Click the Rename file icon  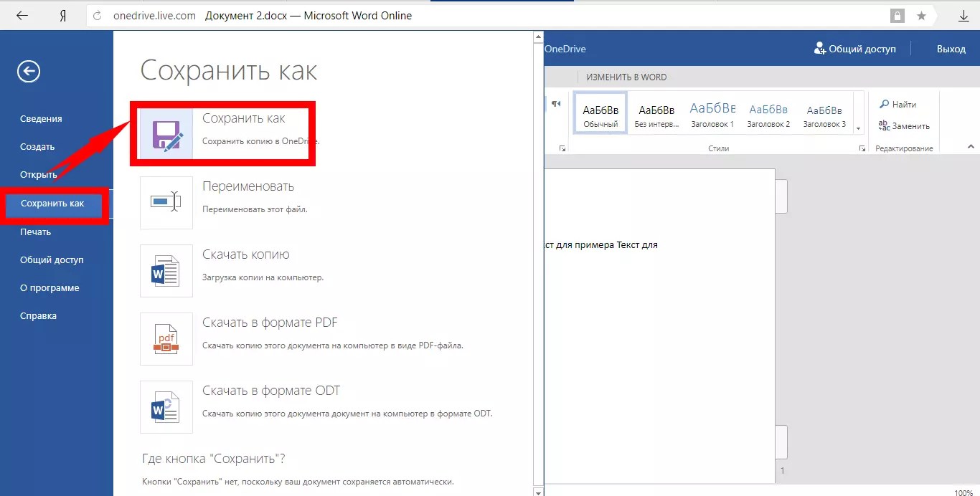(x=166, y=203)
